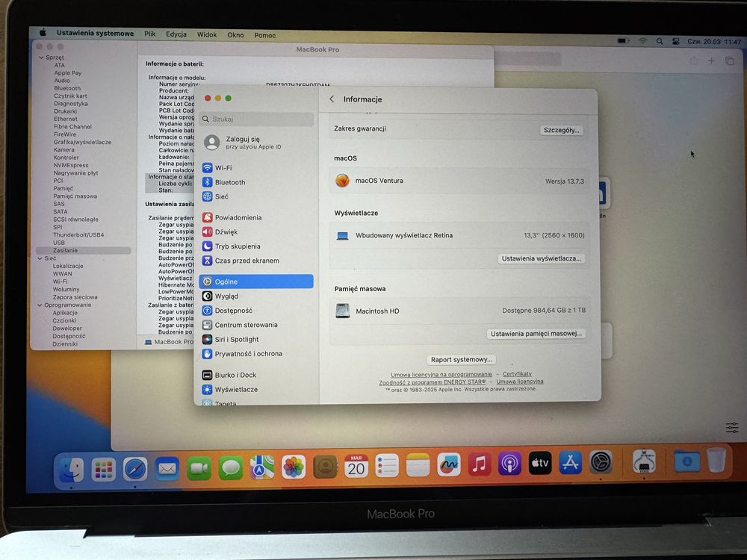Select Prywatność i ochrona in sidebar
Viewport: 747px width, 560px height.
click(x=257, y=354)
